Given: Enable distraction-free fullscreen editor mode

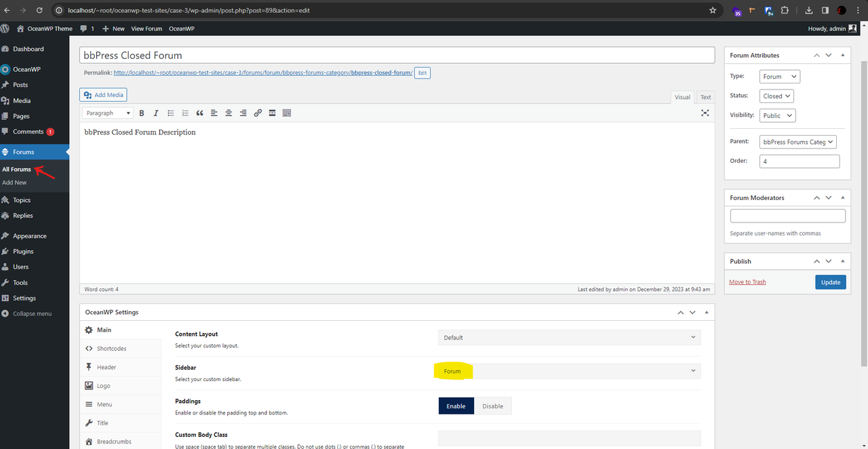Looking at the screenshot, I should point(705,113).
